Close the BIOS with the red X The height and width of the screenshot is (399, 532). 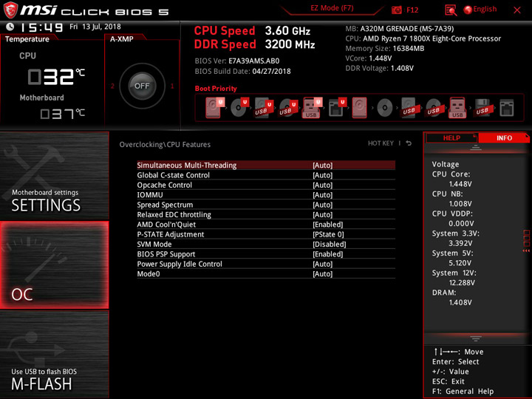tap(517, 10)
